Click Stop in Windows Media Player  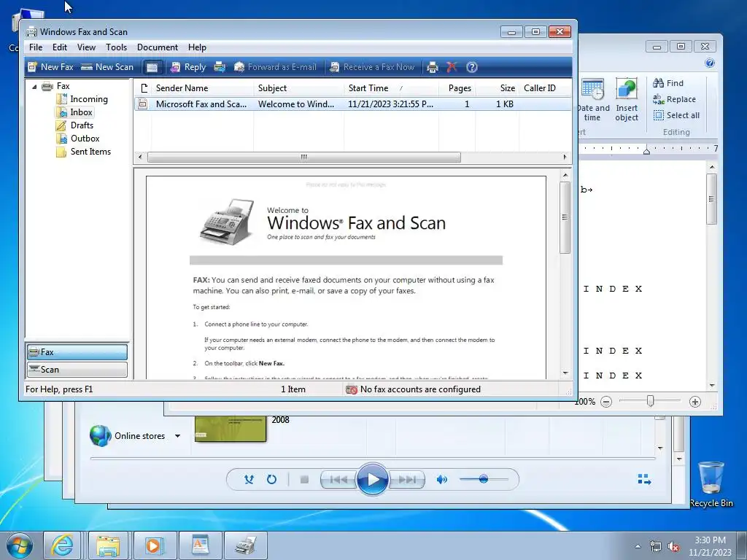[304, 480]
